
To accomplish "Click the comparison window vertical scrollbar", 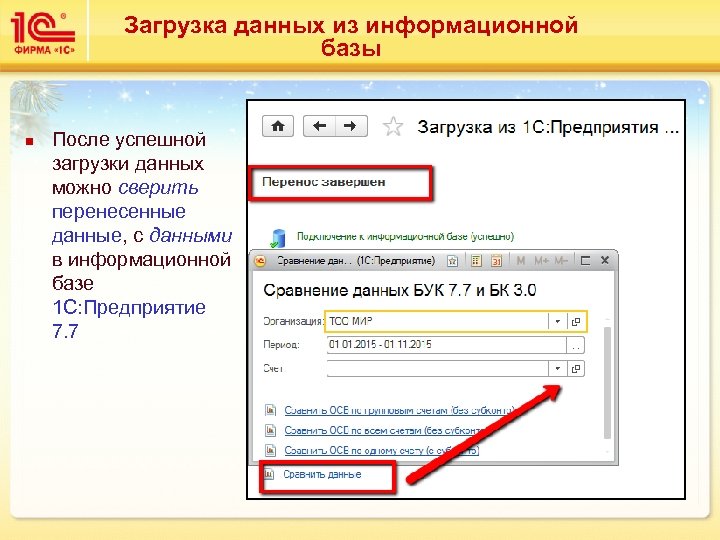I will pyautogui.click(x=608, y=383).
